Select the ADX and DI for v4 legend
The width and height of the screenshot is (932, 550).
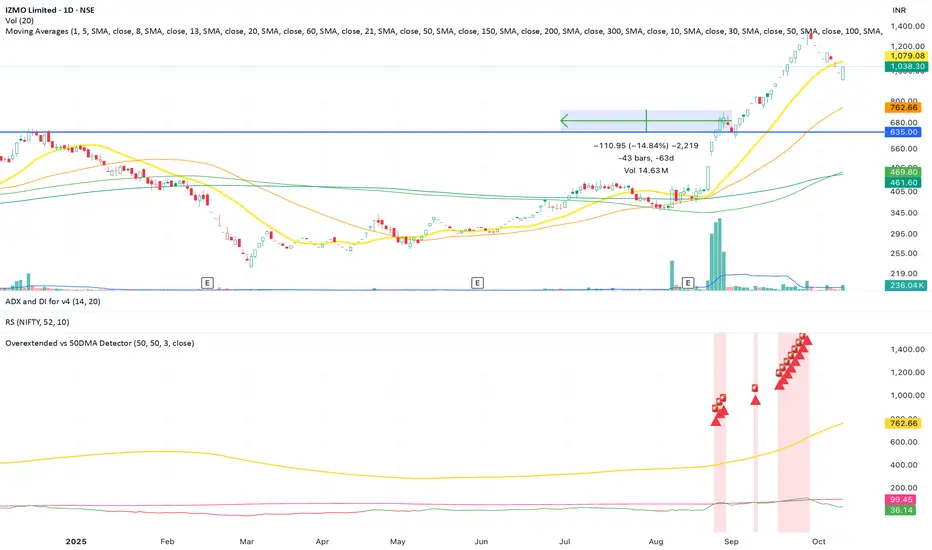(53, 301)
